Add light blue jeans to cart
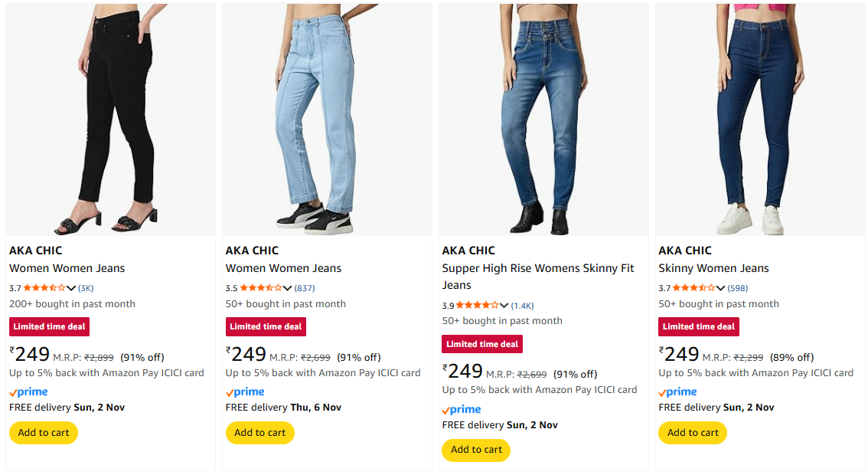Viewport: 868px width, 475px height. coord(260,433)
